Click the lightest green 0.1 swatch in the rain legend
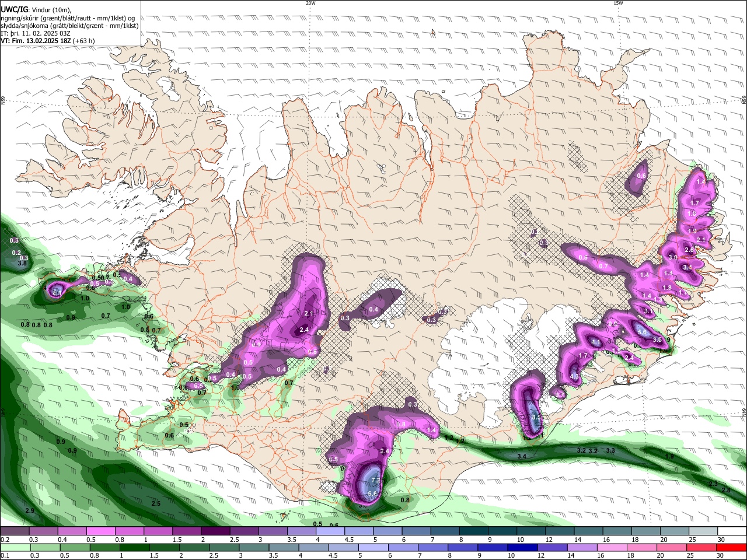The image size is (747, 560). (x=15, y=547)
